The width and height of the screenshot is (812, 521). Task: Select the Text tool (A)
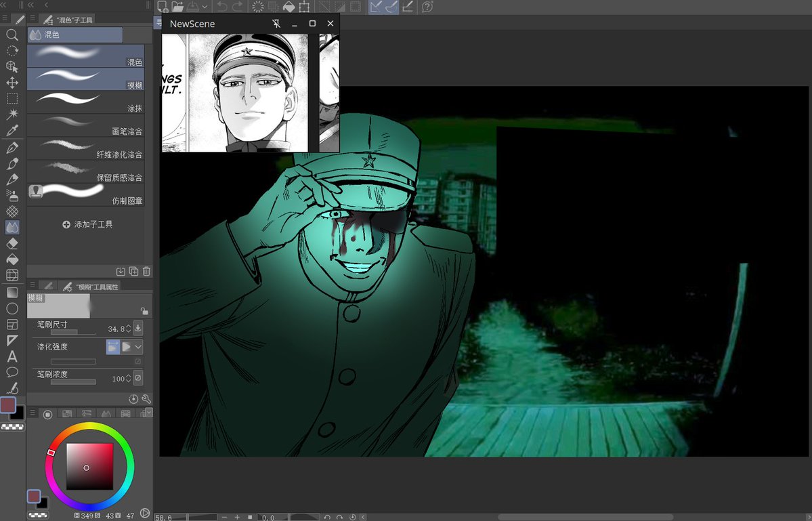pos(12,356)
